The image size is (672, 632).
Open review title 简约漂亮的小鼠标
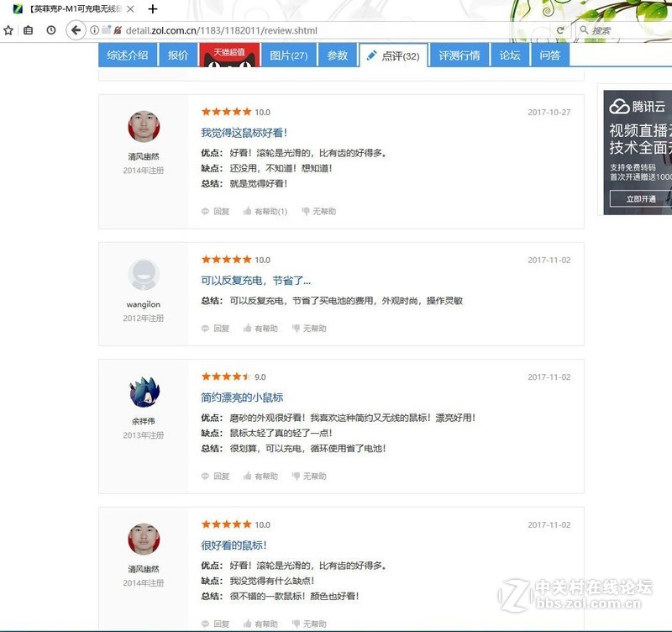tap(242, 398)
